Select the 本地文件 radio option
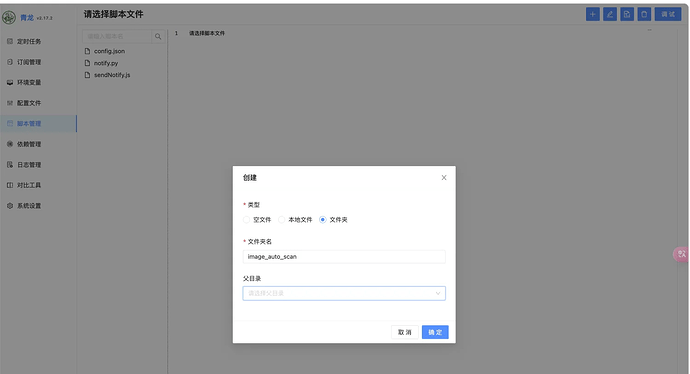 [x=282, y=220]
